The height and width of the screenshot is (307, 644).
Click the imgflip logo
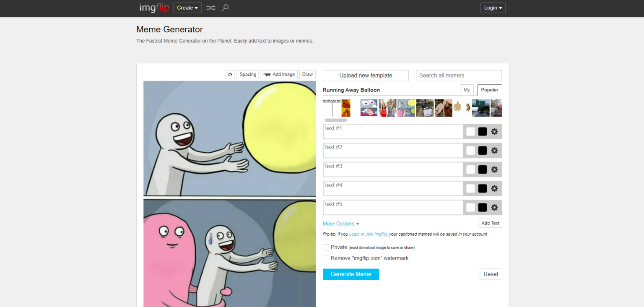[x=154, y=8]
